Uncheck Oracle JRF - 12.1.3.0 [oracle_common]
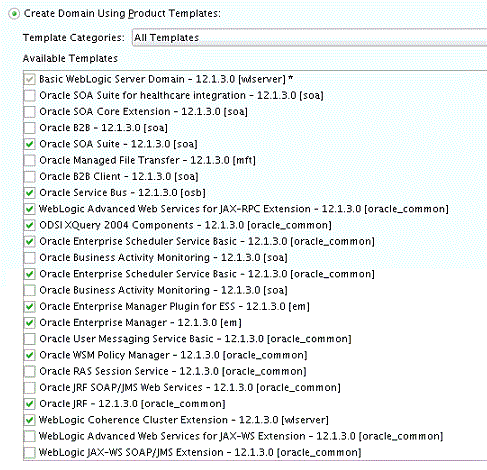Image resolution: width=487 pixels, height=470 pixels. pyautogui.click(x=30, y=404)
